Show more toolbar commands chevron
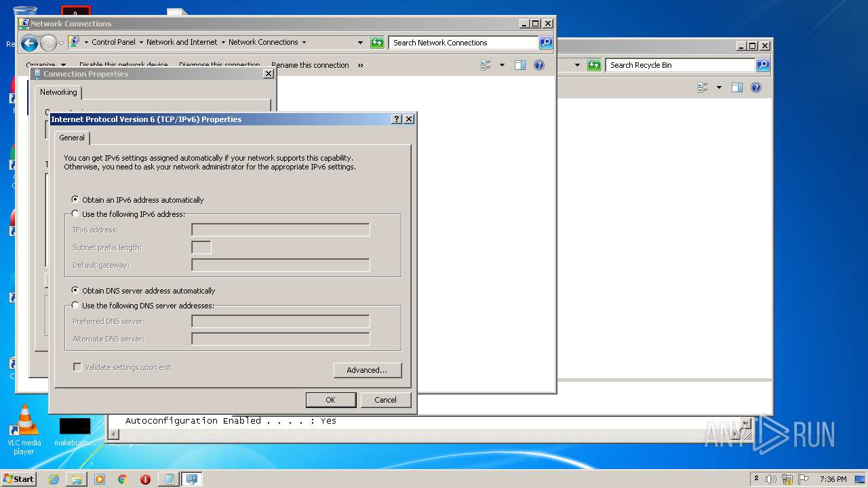The image size is (868, 488). pos(360,65)
